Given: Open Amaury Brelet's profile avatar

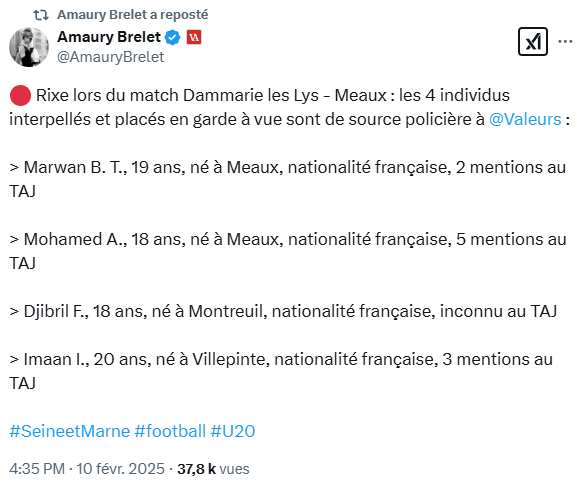Looking at the screenshot, I should coord(29,47).
